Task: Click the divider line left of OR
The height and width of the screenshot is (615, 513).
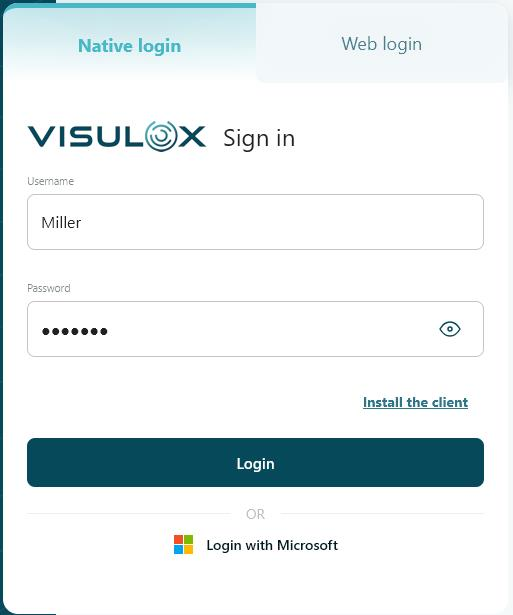Action: (x=129, y=513)
